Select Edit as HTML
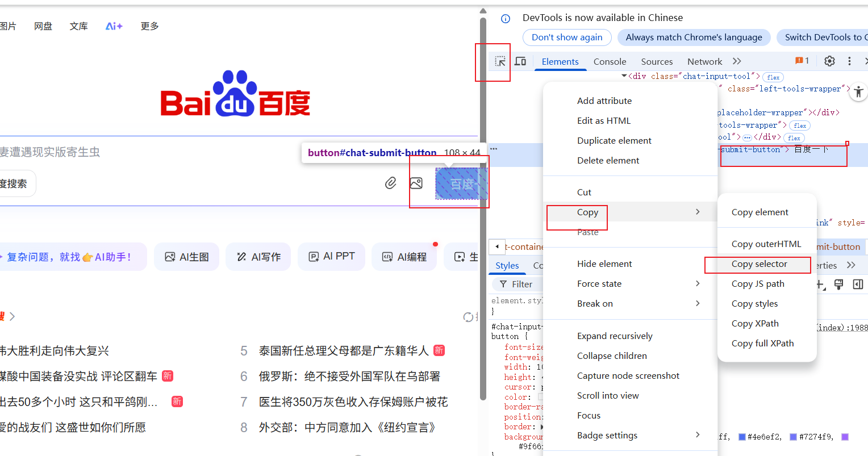868x456 pixels. [631, 120]
